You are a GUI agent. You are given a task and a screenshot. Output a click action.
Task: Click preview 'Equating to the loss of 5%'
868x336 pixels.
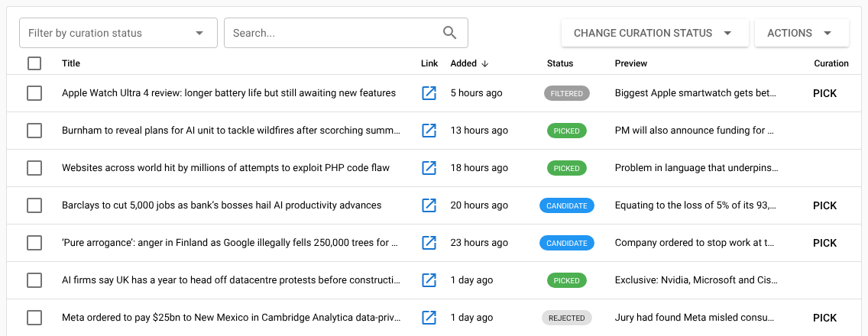[695, 205]
